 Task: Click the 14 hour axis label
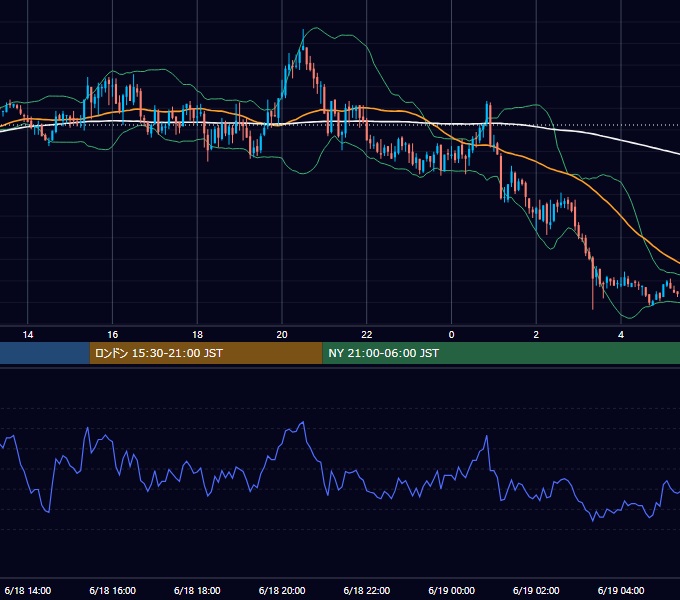28,335
